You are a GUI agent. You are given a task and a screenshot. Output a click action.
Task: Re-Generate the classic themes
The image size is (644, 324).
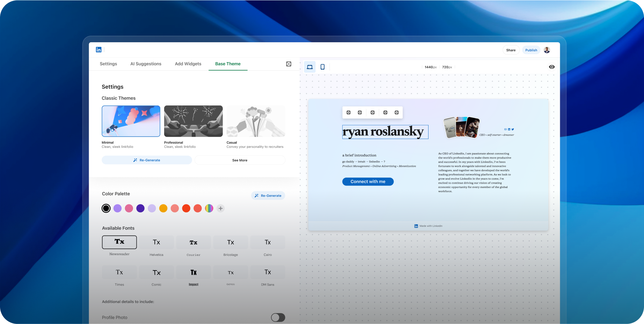147,160
